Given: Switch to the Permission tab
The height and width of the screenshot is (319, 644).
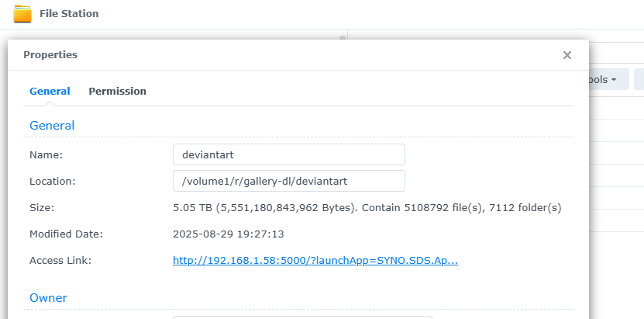Looking at the screenshot, I should (118, 91).
